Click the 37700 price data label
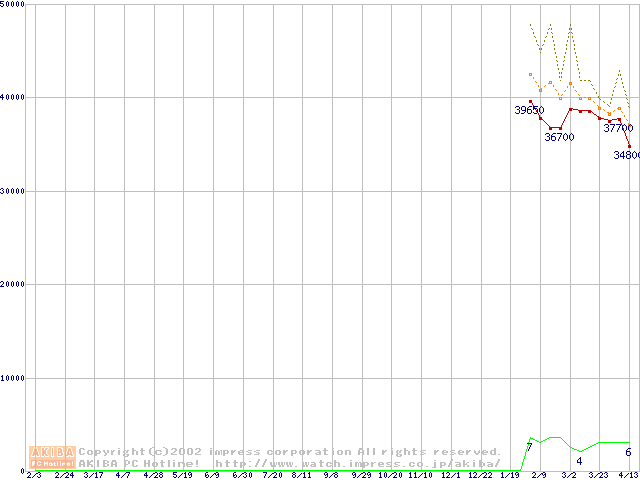Viewport: 640px width, 480px height. (617, 128)
